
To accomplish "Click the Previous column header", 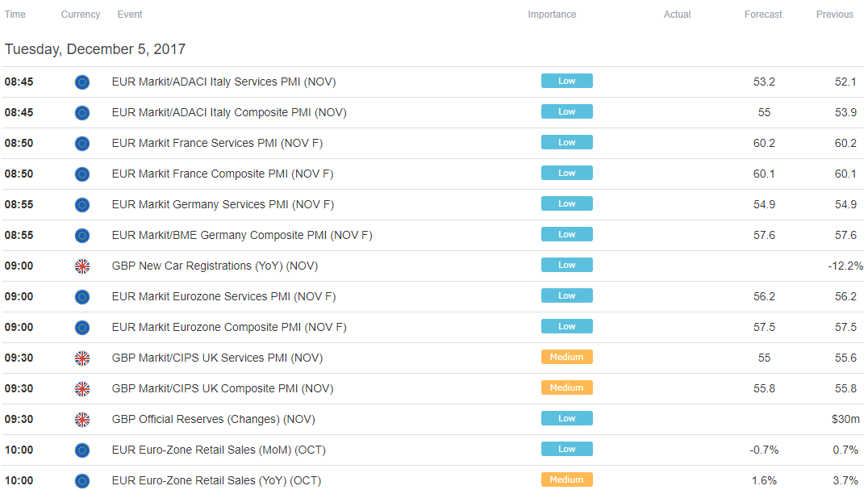I will [835, 15].
